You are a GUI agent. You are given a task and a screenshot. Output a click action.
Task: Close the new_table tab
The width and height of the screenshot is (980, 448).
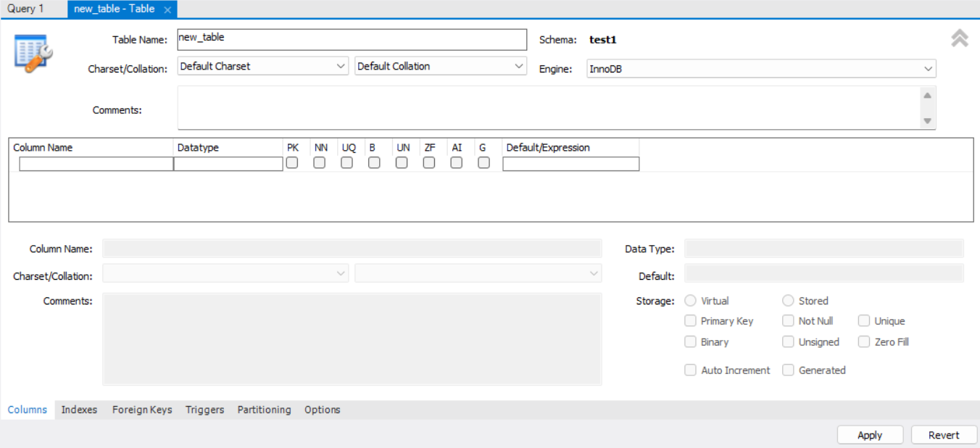pos(167,9)
